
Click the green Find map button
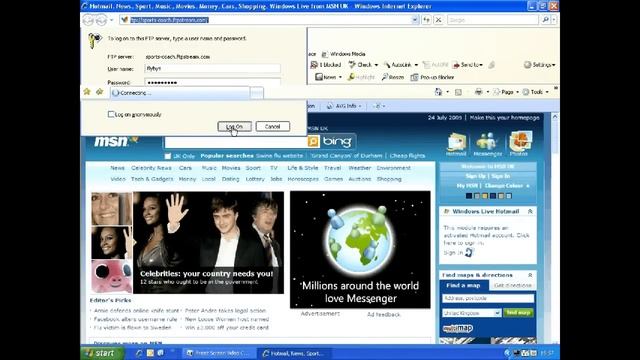[518, 313]
